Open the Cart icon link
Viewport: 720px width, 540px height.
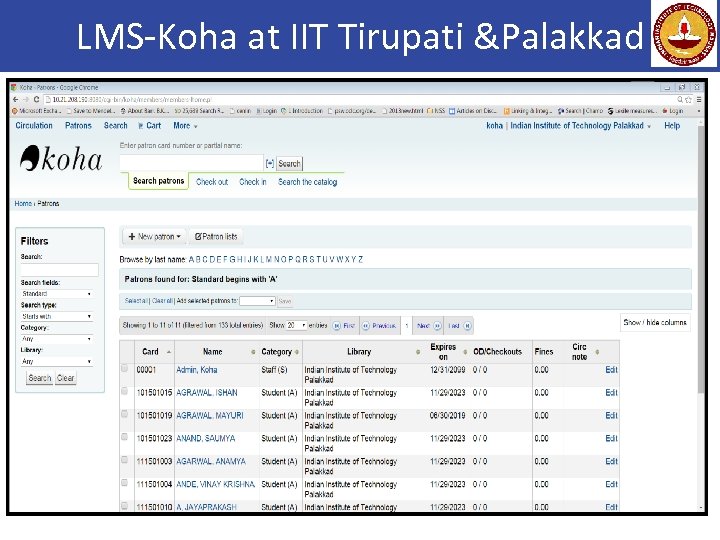[x=150, y=125]
